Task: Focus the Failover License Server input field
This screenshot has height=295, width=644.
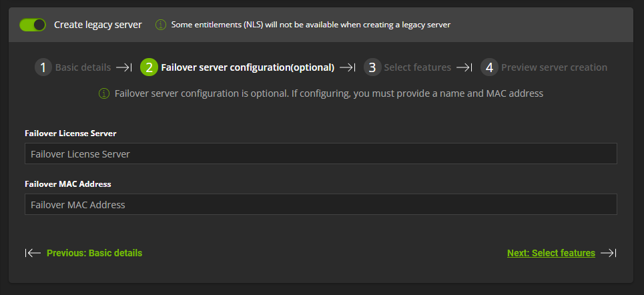Action: pyautogui.click(x=321, y=154)
